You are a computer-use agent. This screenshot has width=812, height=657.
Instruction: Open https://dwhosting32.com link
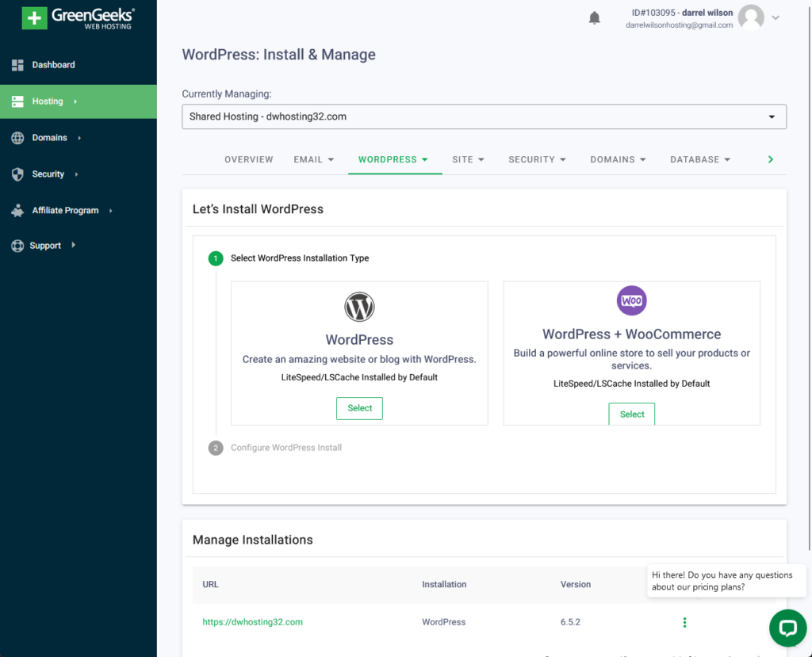tap(253, 622)
